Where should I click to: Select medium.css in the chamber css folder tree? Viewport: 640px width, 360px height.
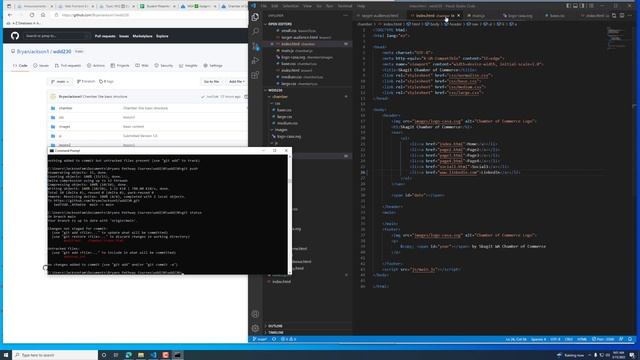pos(287,123)
